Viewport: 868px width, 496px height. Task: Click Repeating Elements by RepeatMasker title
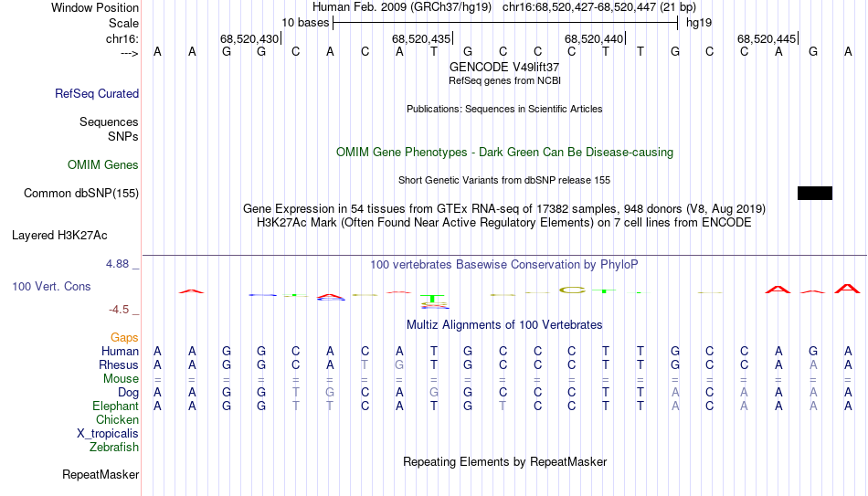click(x=504, y=461)
